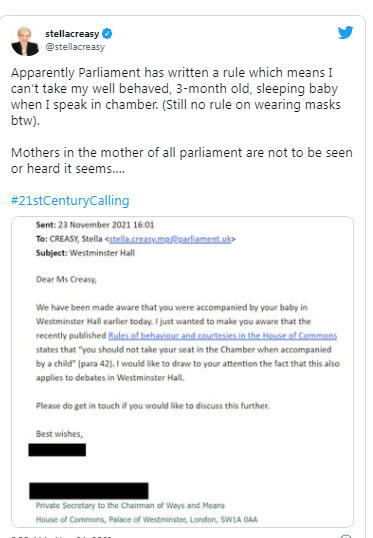
Task: Click the wider lower redacted block
Action: (89, 491)
